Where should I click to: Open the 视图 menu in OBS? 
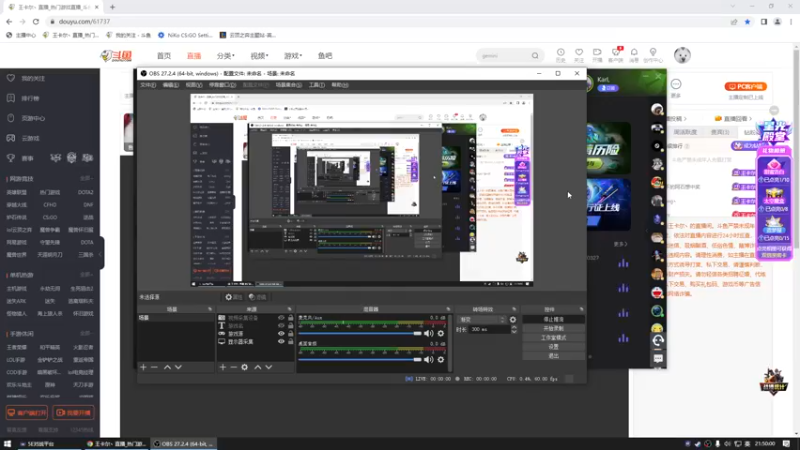tap(194, 85)
